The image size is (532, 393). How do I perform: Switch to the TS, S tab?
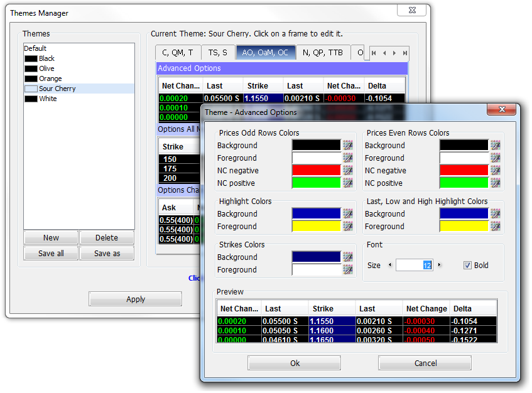218,53
